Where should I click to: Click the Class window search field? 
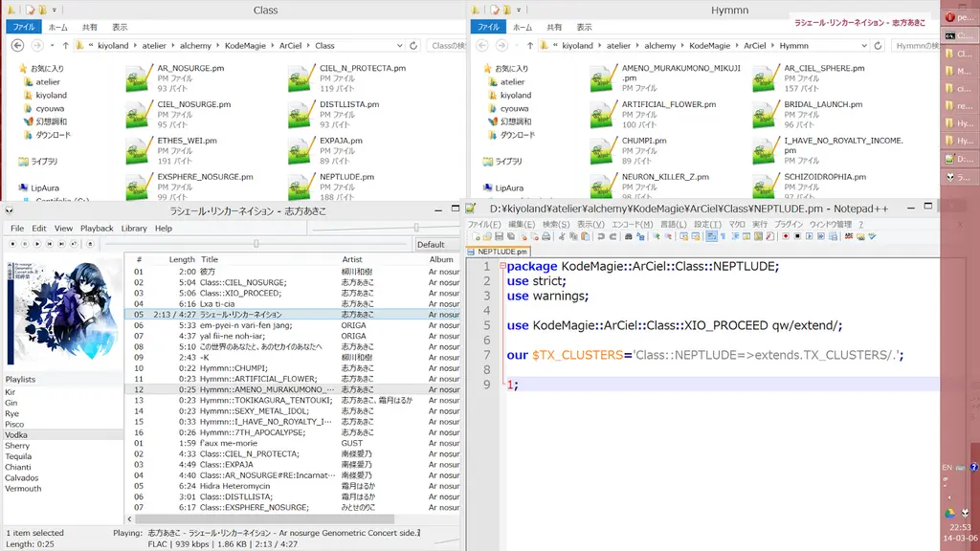[x=447, y=46]
